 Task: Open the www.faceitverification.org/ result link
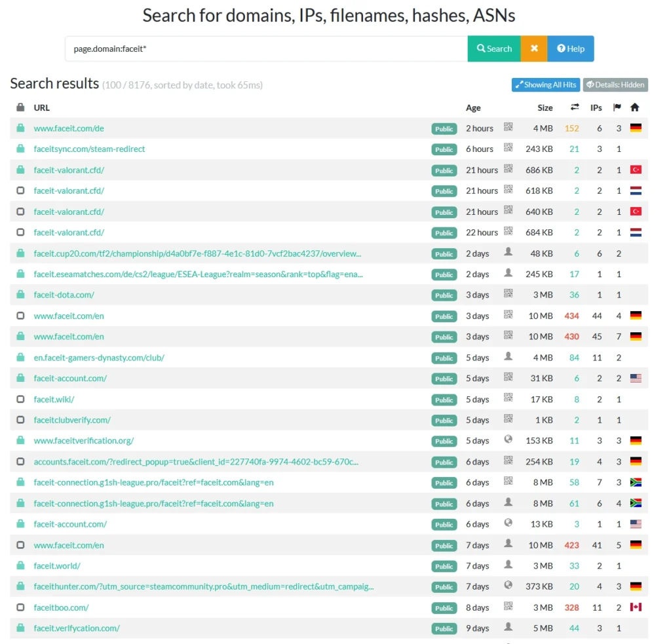(84, 441)
